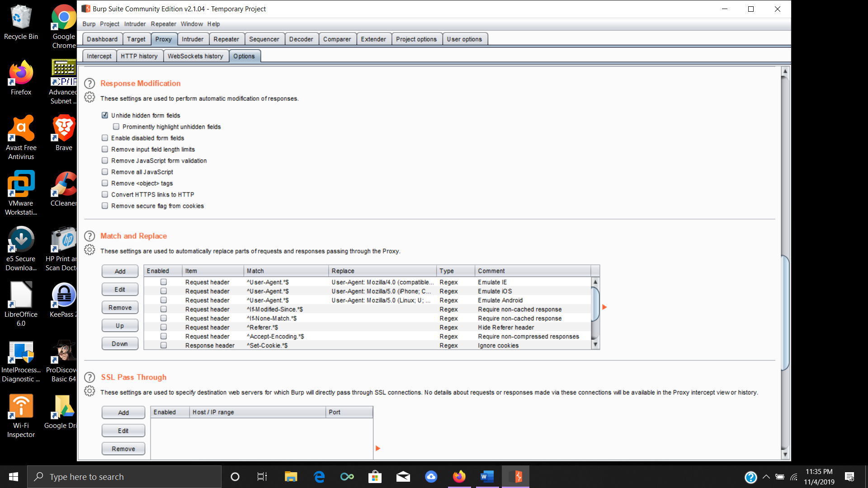Enable the Ignore cookies rule checkbox
The height and width of the screenshot is (488, 868).
point(164,345)
